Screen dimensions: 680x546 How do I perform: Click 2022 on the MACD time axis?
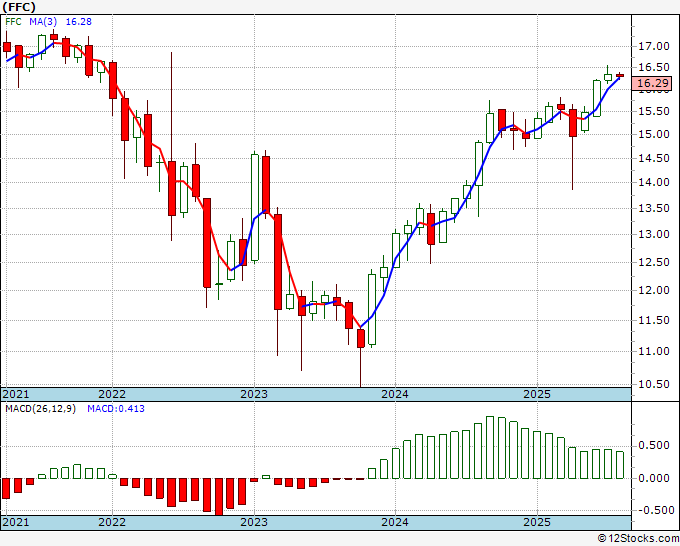[112, 522]
